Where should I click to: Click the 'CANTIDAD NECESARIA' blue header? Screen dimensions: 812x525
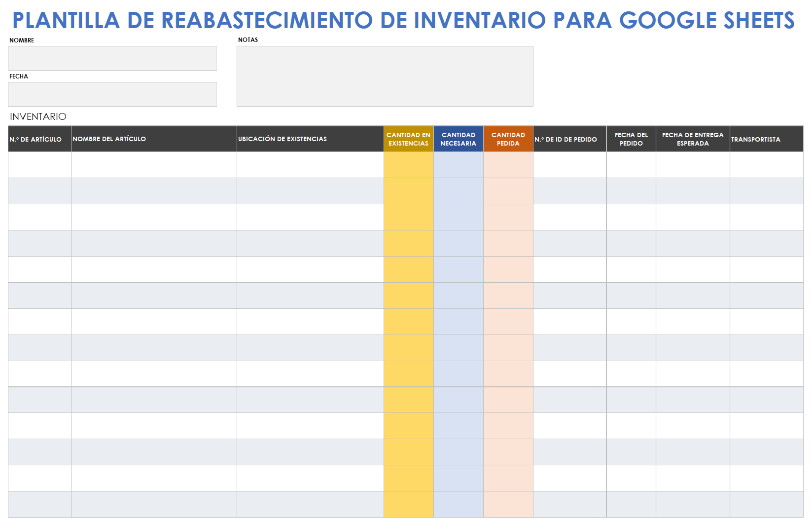(x=459, y=139)
